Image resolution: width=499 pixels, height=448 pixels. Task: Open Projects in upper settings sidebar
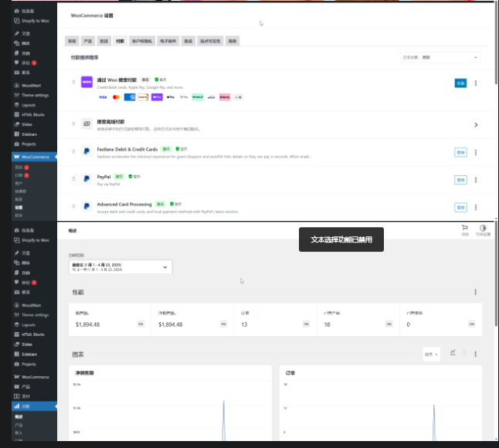point(25,144)
